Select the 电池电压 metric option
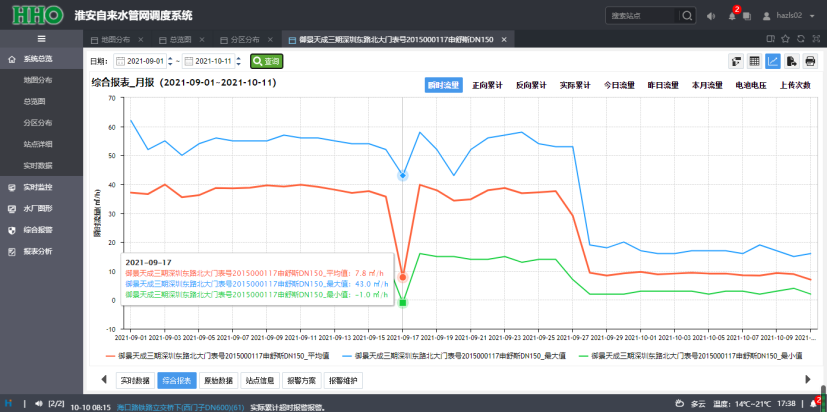 tap(751, 86)
